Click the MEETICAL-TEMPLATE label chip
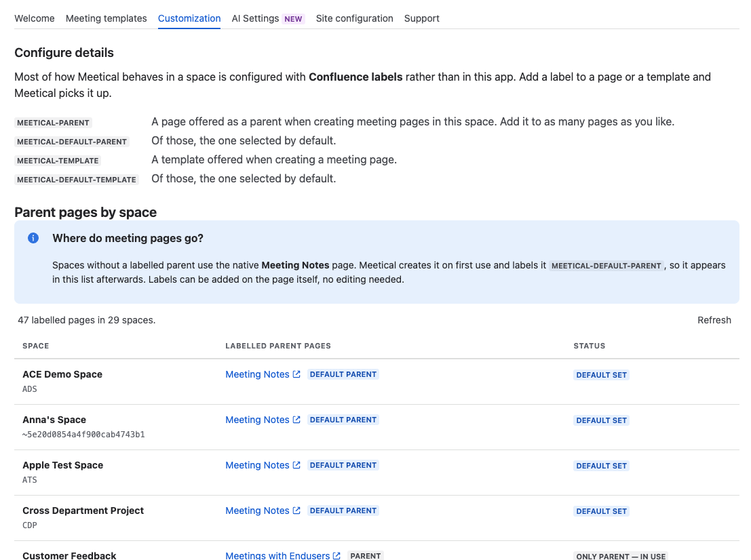 tap(58, 161)
